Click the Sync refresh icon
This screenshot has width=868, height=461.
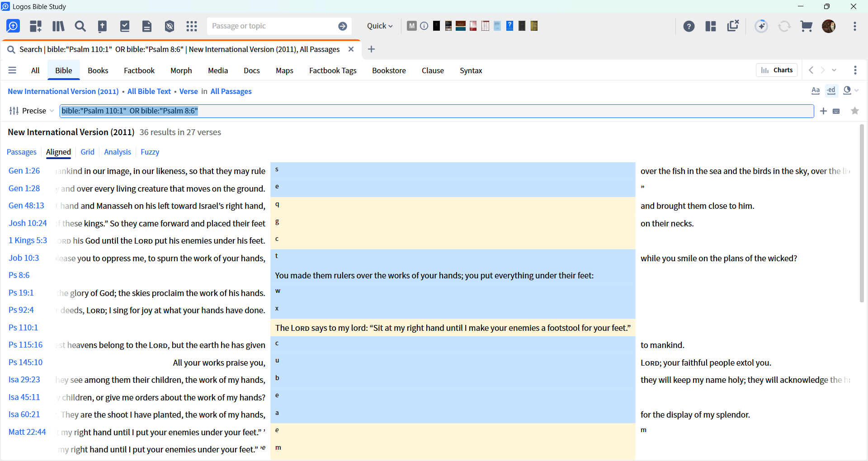tap(784, 26)
